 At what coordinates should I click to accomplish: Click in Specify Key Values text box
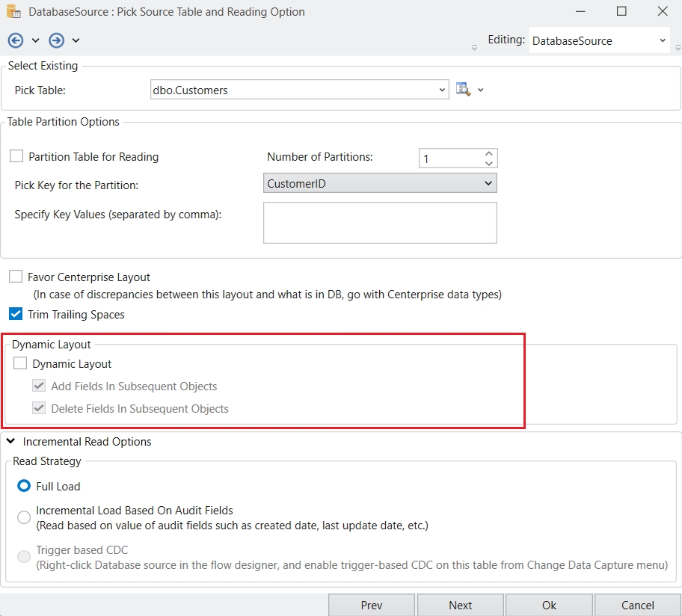coord(380,223)
